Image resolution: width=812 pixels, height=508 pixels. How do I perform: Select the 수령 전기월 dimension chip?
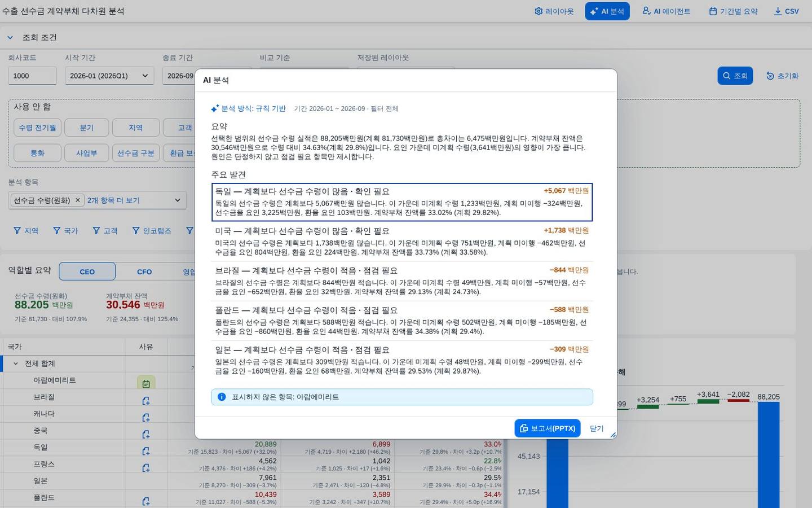[38, 128]
